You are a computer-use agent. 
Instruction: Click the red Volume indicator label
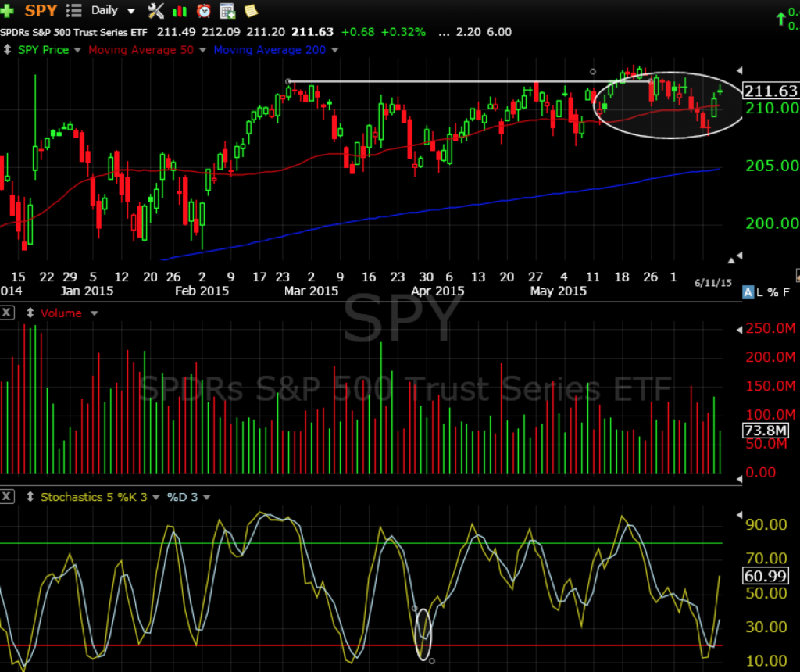coord(61,313)
